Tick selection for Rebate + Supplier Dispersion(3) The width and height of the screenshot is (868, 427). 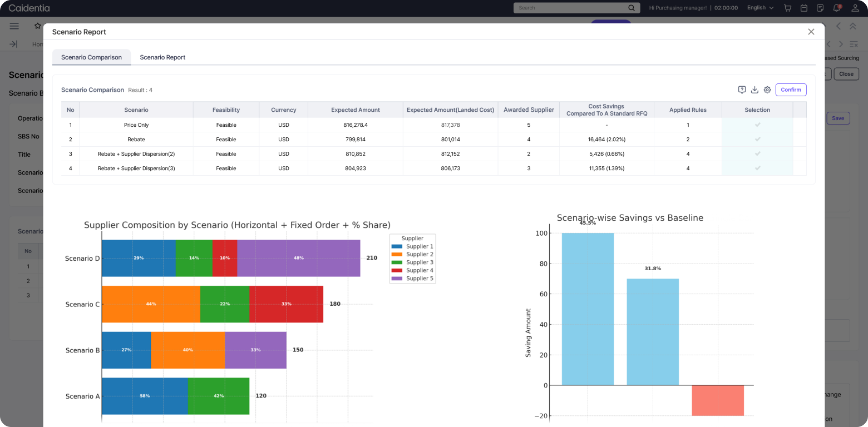pyautogui.click(x=757, y=168)
